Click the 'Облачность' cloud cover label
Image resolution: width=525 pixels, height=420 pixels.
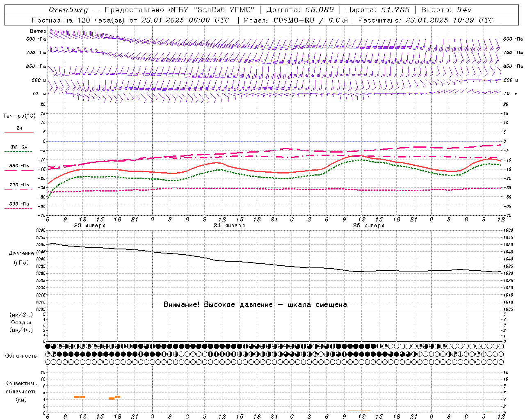(21, 356)
